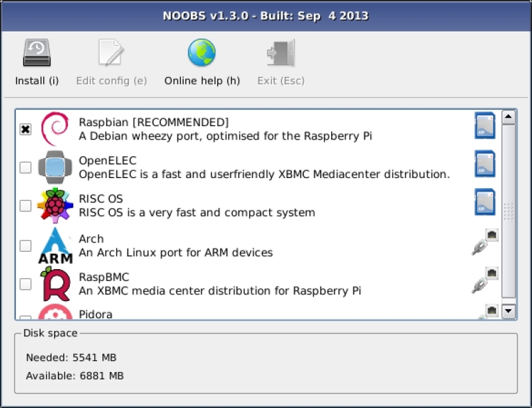Select the Arch title text

91,239
